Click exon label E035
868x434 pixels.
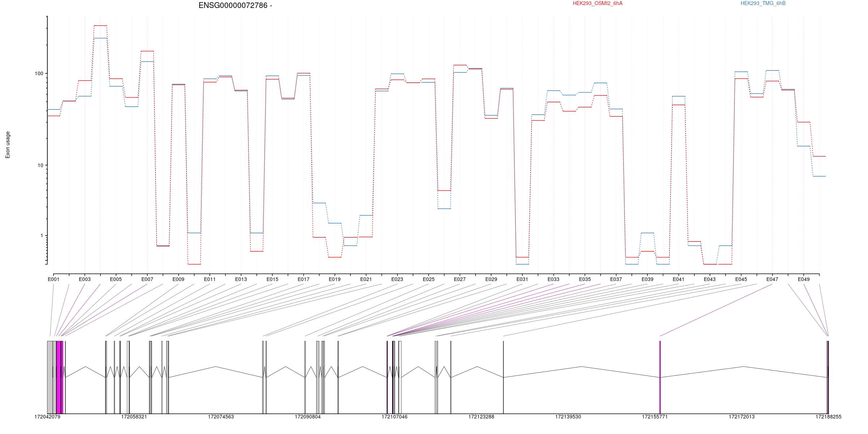point(585,279)
